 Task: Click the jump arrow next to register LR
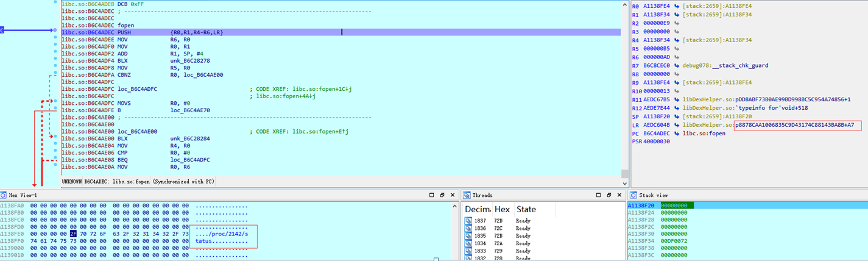click(x=677, y=125)
